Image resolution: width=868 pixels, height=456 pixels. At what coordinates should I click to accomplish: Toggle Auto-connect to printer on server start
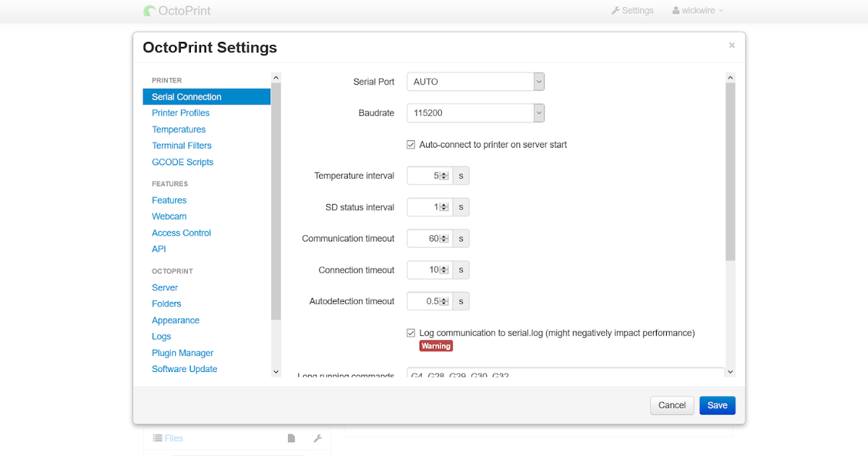pos(411,145)
